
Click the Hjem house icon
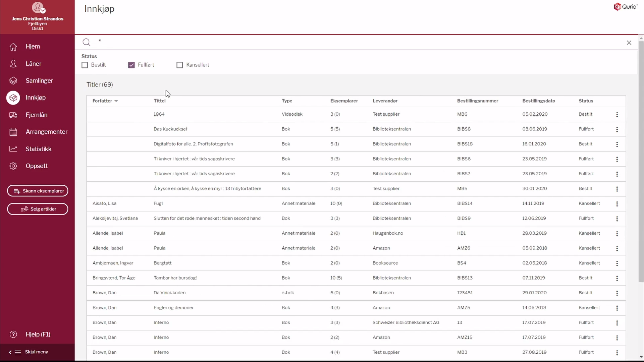13,47
